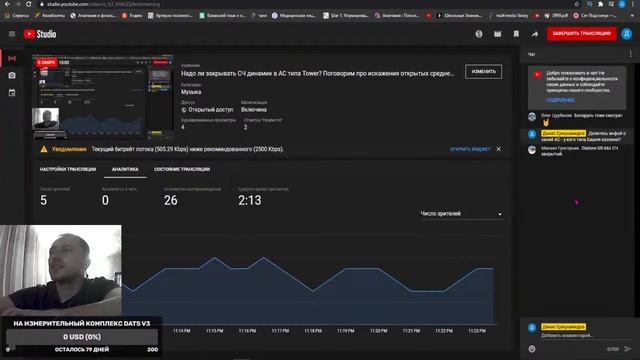Click the highlighted username in the chat message

pyautogui.click(x=563, y=133)
